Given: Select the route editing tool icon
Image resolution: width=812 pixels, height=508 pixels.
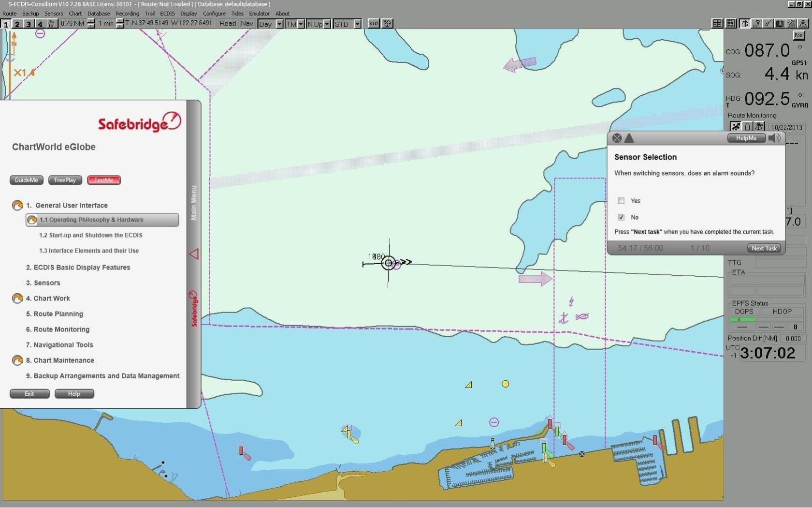Looking at the screenshot, I should [x=757, y=23].
